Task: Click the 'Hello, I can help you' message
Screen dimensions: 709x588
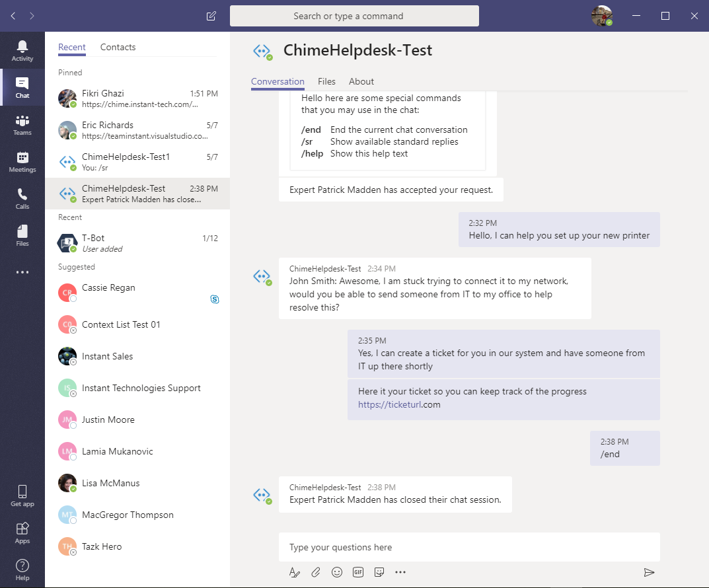Action: click(559, 230)
